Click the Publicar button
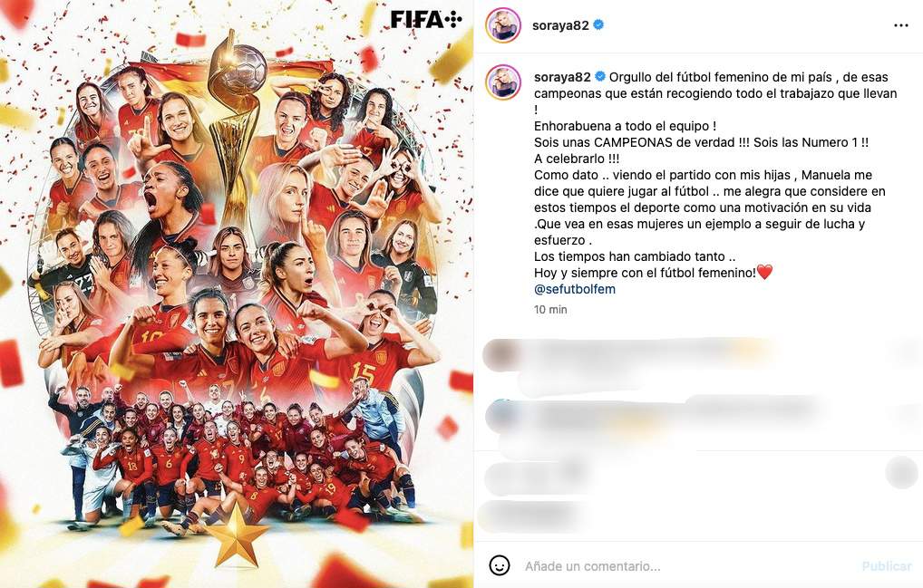The width and height of the screenshot is (923, 588). click(x=887, y=566)
